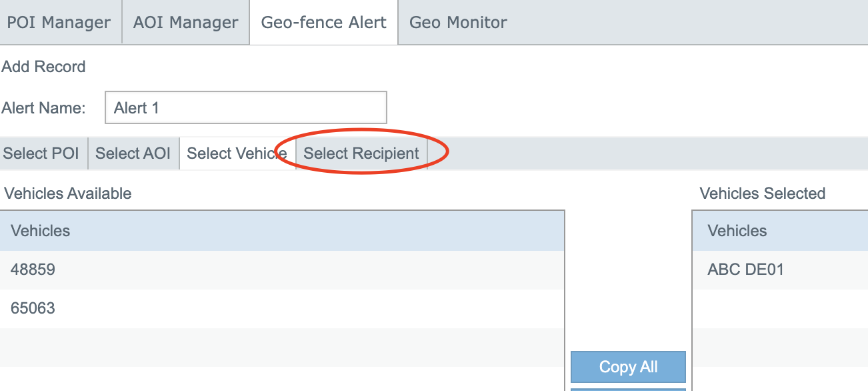The height and width of the screenshot is (391, 868).
Task: Click the Alert Name label
Action: tap(44, 108)
